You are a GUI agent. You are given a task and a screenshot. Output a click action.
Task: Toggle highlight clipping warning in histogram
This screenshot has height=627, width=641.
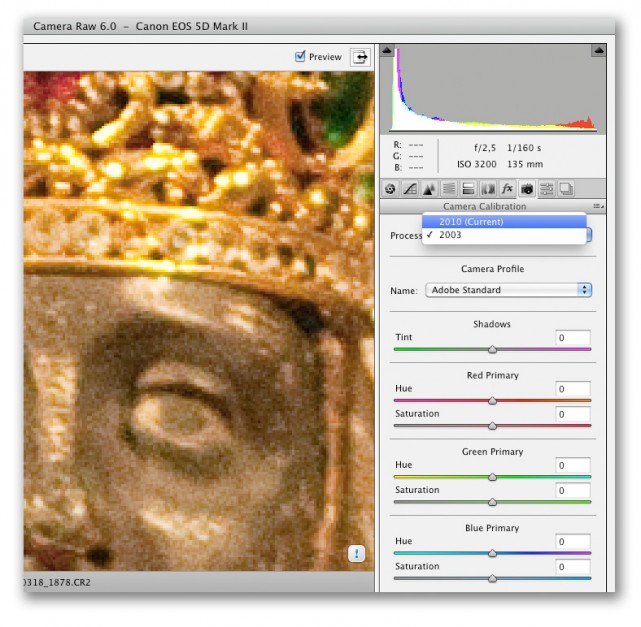[598, 51]
